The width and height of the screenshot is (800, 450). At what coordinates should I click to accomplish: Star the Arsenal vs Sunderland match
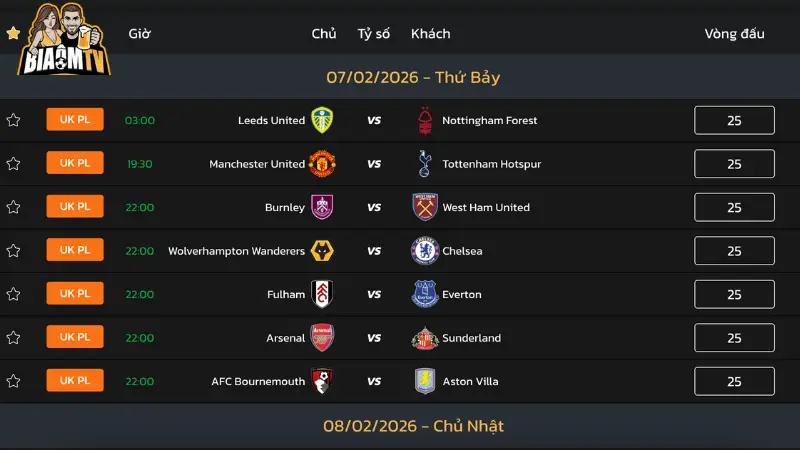coord(13,338)
